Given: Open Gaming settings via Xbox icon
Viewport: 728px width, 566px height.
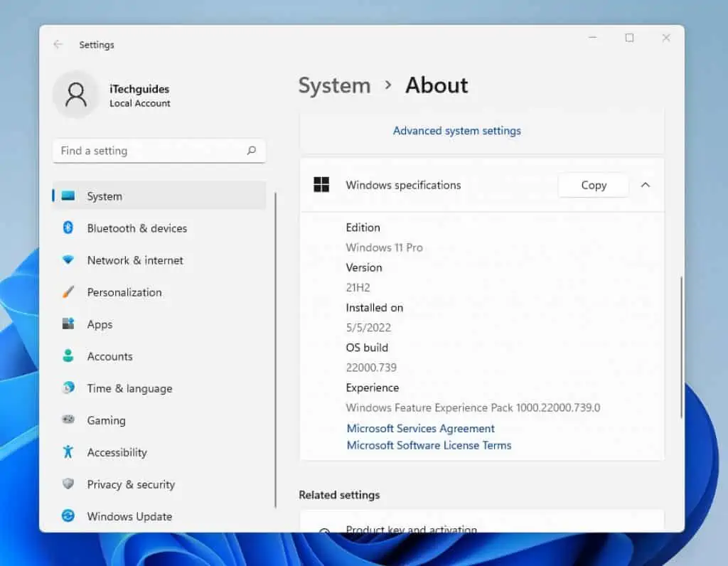Looking at the screenshot, I should pos(70,420).
